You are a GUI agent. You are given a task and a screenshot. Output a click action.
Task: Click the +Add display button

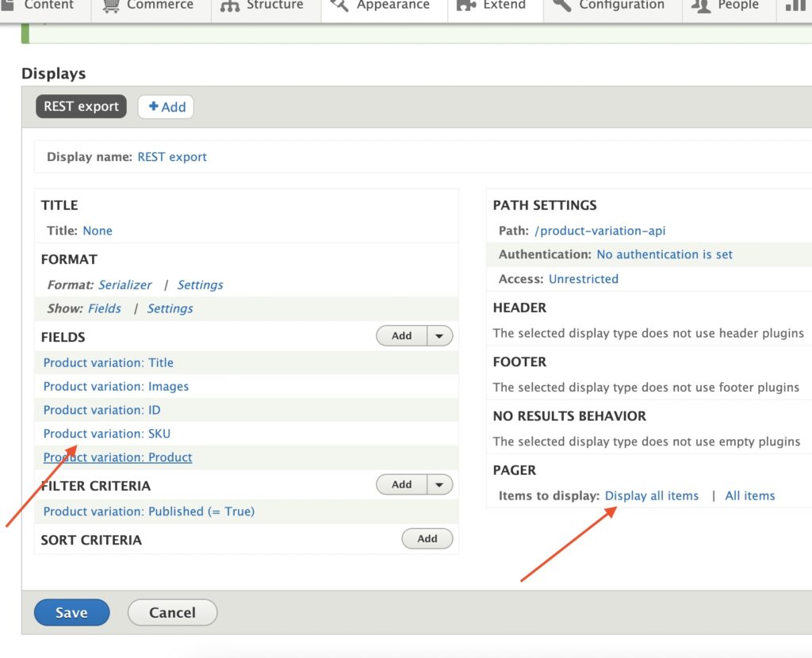[x=166, y=105]
